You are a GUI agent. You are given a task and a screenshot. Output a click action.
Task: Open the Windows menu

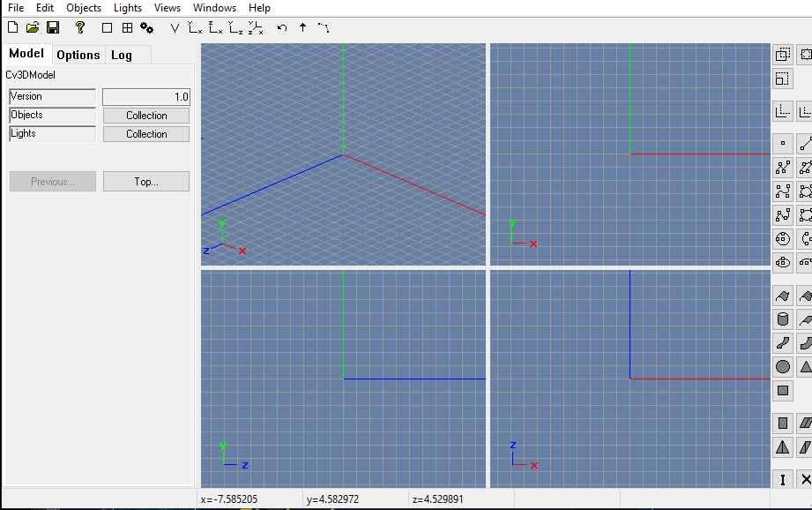tap(214, 8)
